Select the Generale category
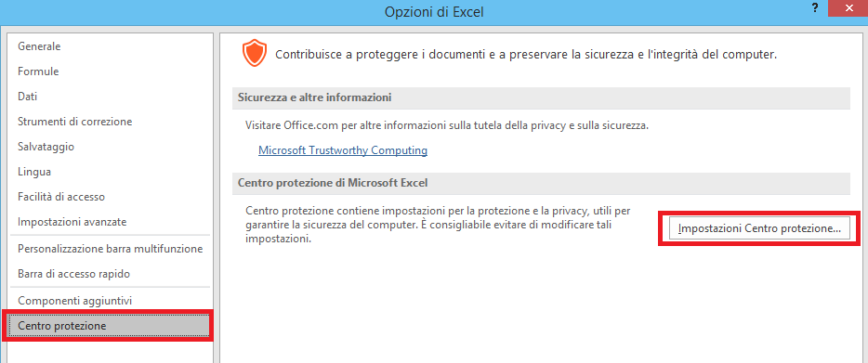 pyautogui.click(x=39, y=46)
